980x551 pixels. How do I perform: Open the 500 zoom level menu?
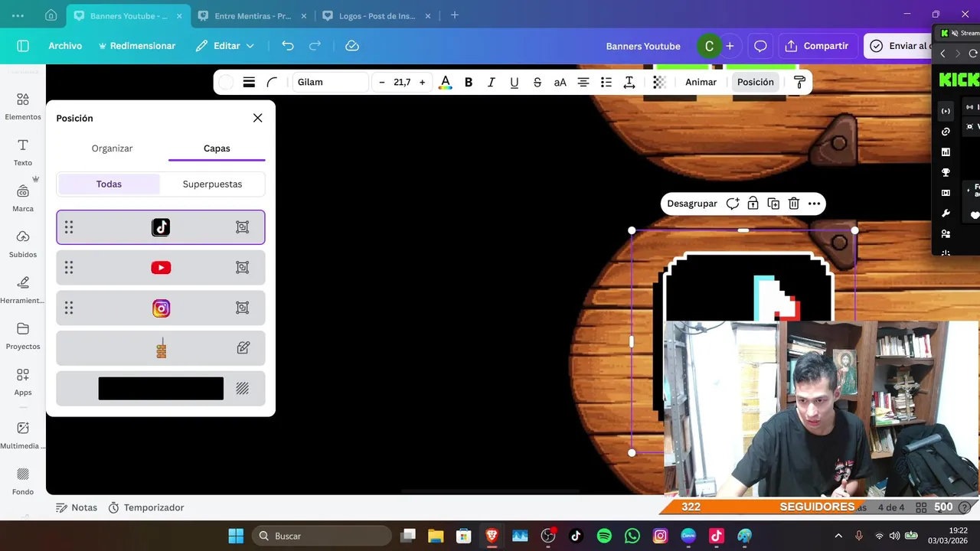coord(943,507)
